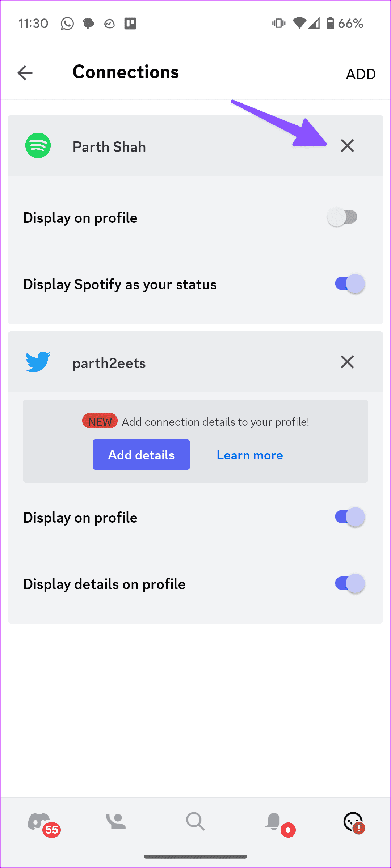The height and width of the screenshot is (868, 391).
Task: Turn off Display details on profile
Action: click(348, 584)
